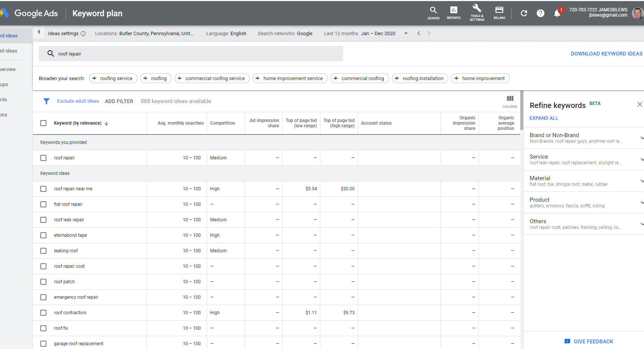Screen dimensions: 644x349
Task: Click the $9.73 high range bid
Action: [349, 313]
